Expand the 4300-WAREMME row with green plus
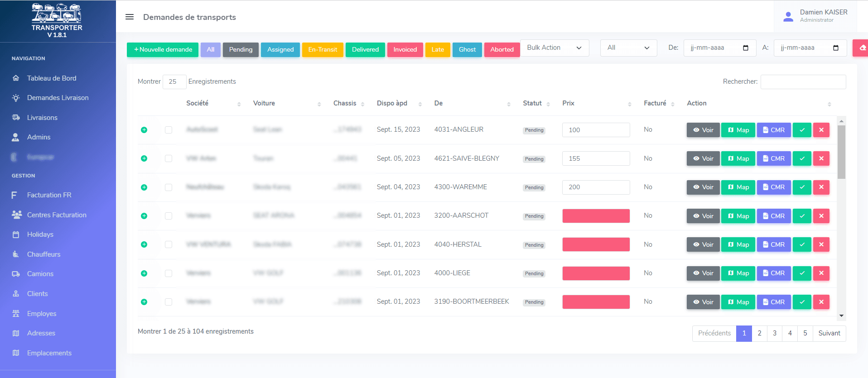 tap(144, 187)
